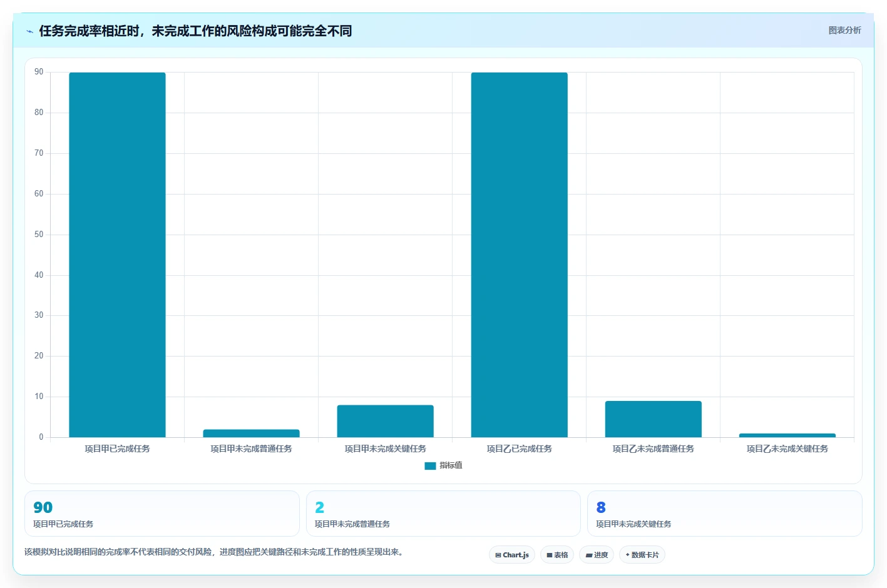
Task: Click the card caption 项目甲未完成关键任务
Action: tap(633, 524)
